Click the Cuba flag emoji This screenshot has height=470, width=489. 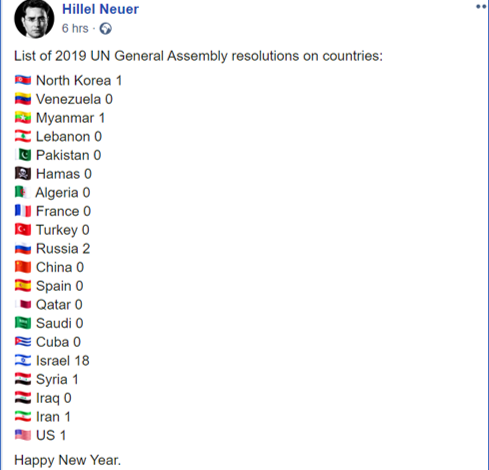(x=23, y=342)
